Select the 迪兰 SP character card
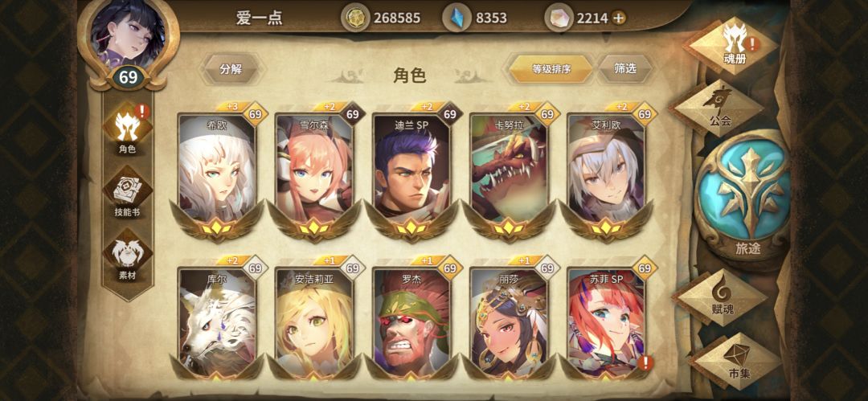The height and width of the screenshot is (401, 868). click(411, 173)
